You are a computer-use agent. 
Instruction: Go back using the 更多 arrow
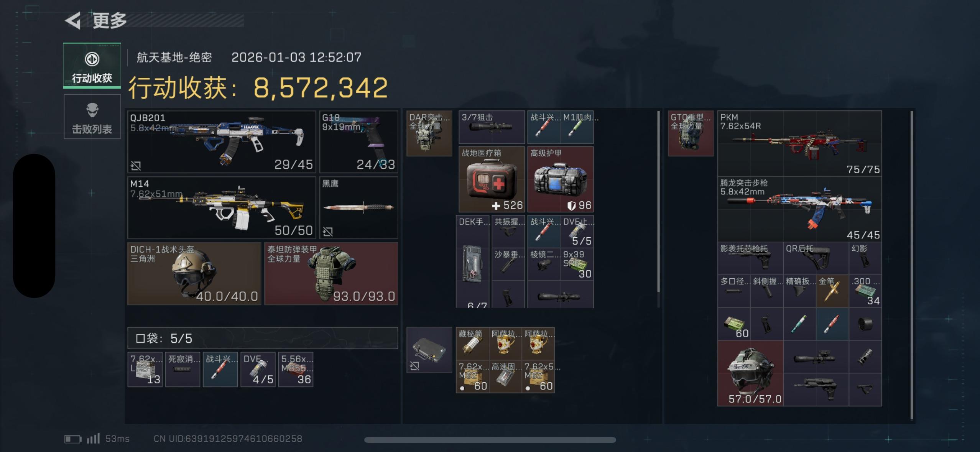(73, 20)
